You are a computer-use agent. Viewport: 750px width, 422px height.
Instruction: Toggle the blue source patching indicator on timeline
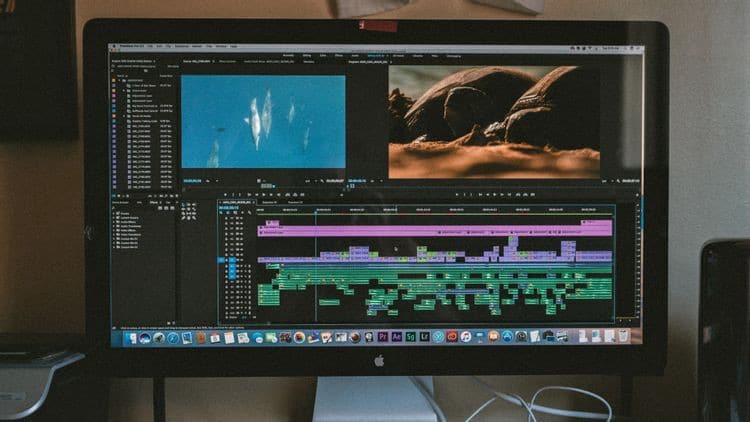point(221,260)
